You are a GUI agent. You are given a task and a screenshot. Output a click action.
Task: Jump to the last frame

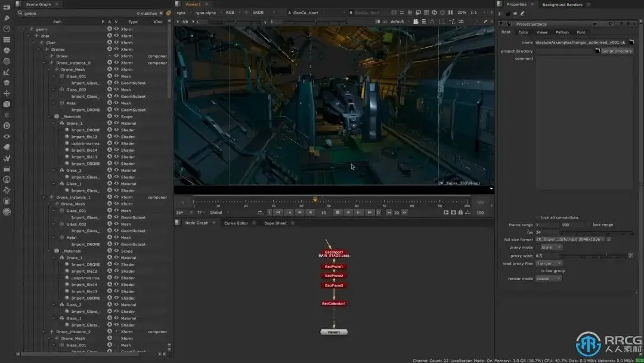[x=370, y=213]
